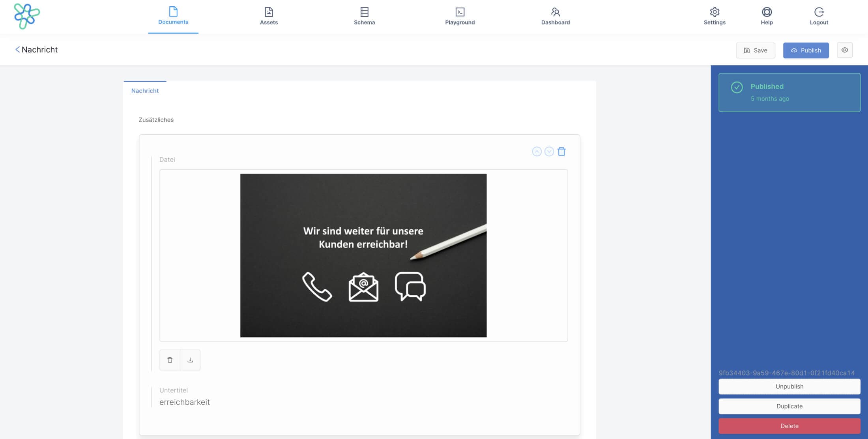
Task: Delete the Datei block with the trash icon
Action: point(562,151)
